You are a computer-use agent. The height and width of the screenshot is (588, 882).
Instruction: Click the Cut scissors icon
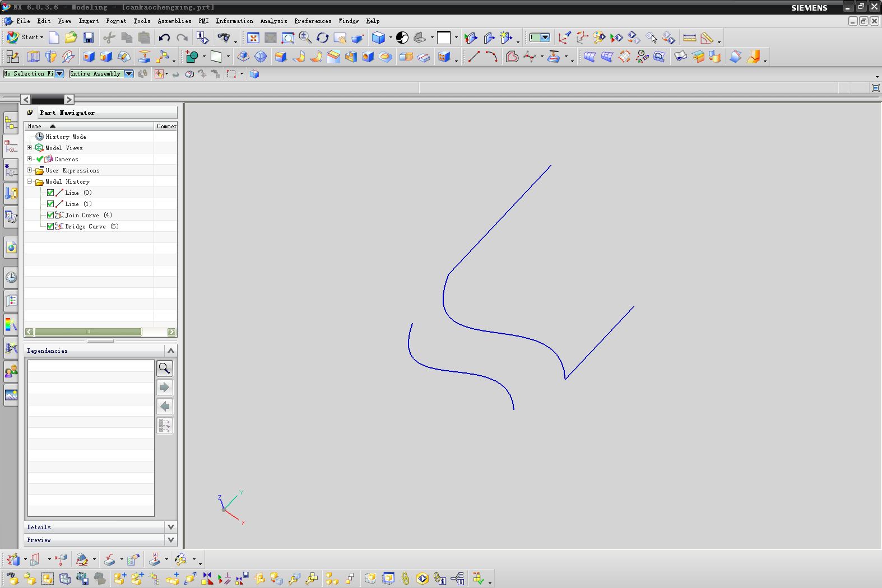click(109, 38)
